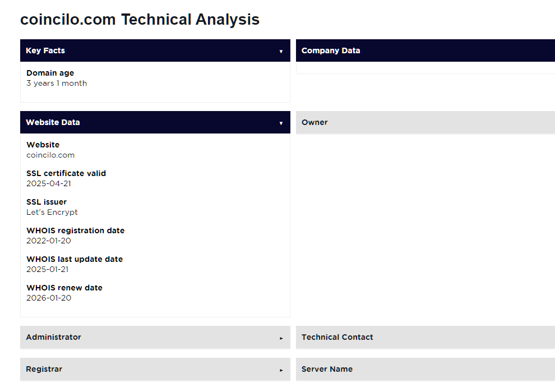Click the WHOIS registration date 2022-01-20
The height and width of the screenshot is (392, 555).
pos(49,241)
